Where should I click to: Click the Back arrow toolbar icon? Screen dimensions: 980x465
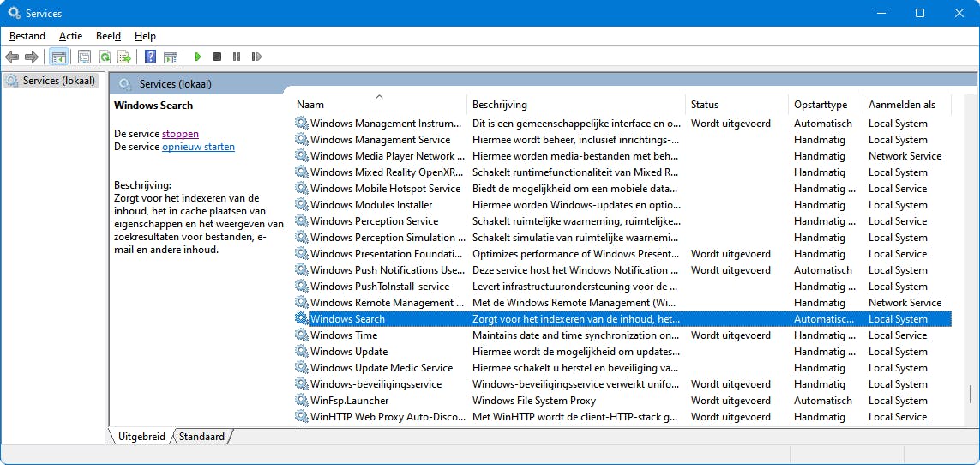12,57
